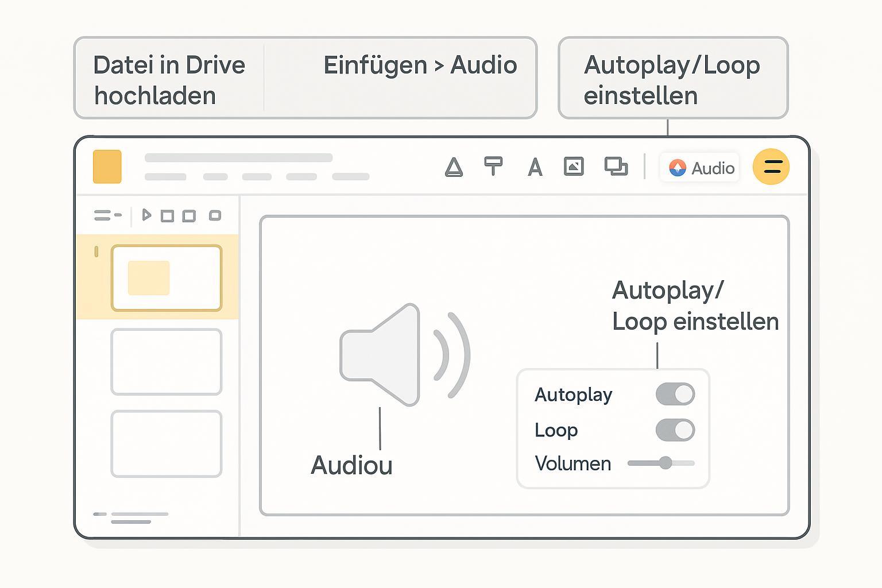Click the orange app logo square

107,167
